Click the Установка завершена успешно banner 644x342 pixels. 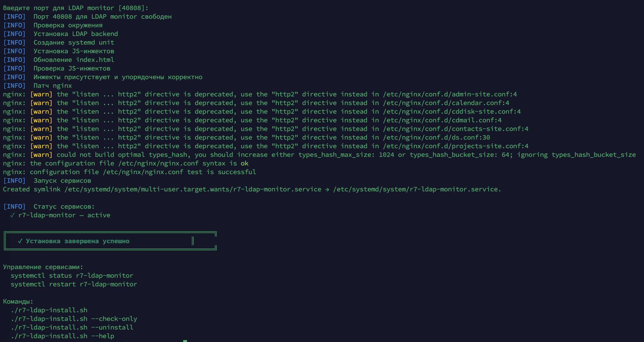coord(77,241)
